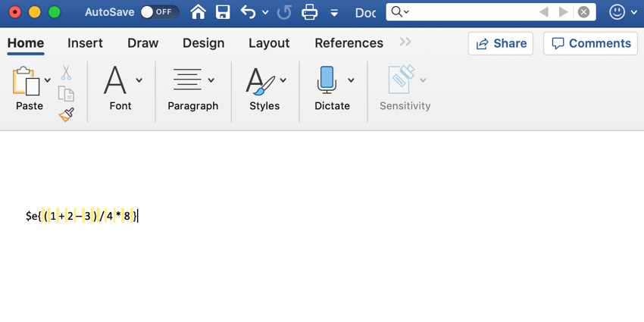The height and width of the screenshot is (322, 644).
Task: Expand the Styles dropdown arrow
Action: tap(283, 80)
